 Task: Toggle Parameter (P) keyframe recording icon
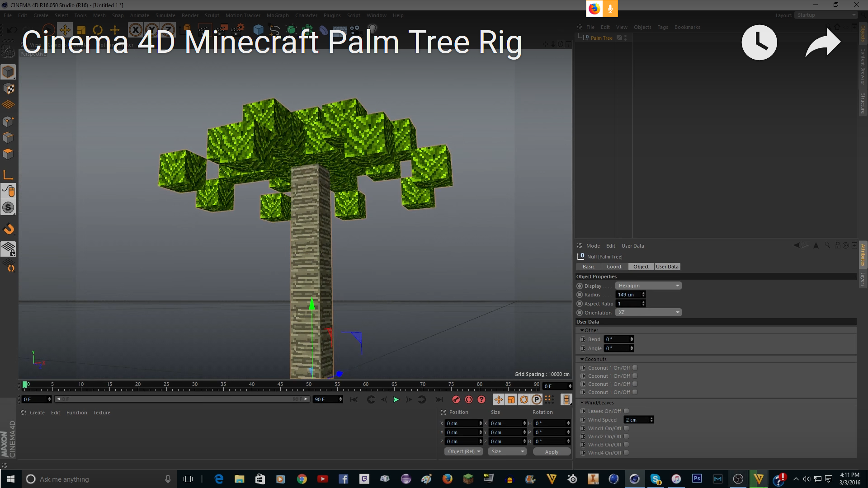[x=536, y=399]
